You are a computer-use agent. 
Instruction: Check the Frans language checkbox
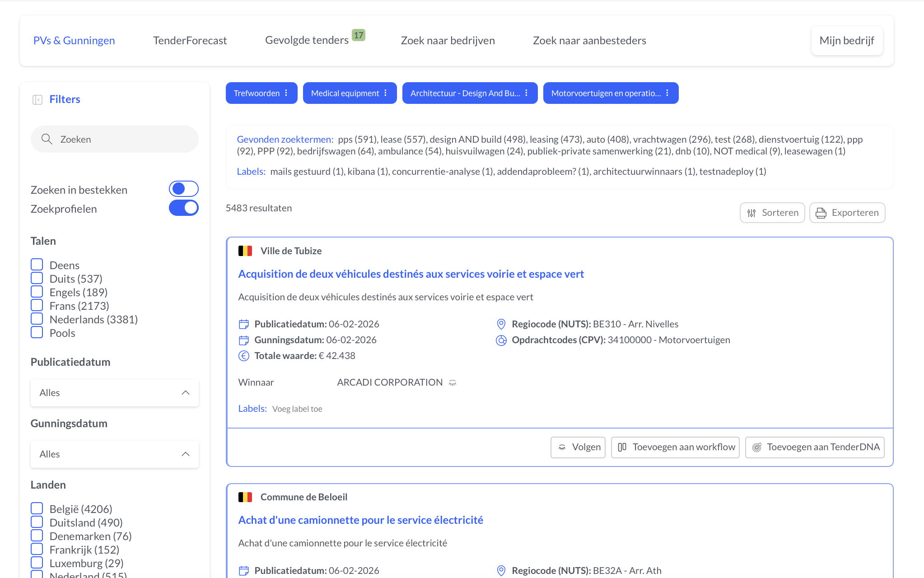37,305
